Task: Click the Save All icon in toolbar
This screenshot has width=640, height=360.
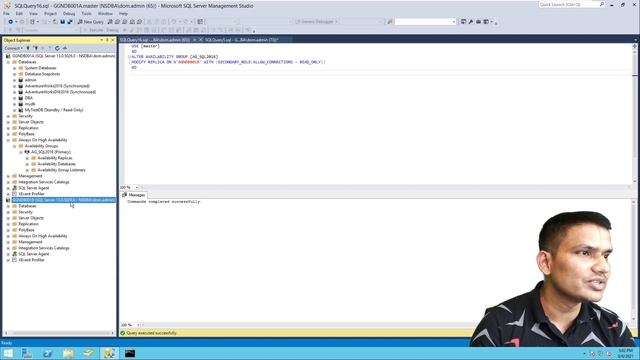Action: [x=70, y=22]
